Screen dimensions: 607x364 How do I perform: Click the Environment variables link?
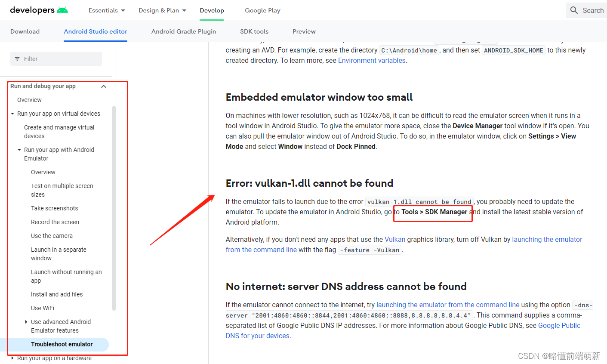tap(371, 60)
